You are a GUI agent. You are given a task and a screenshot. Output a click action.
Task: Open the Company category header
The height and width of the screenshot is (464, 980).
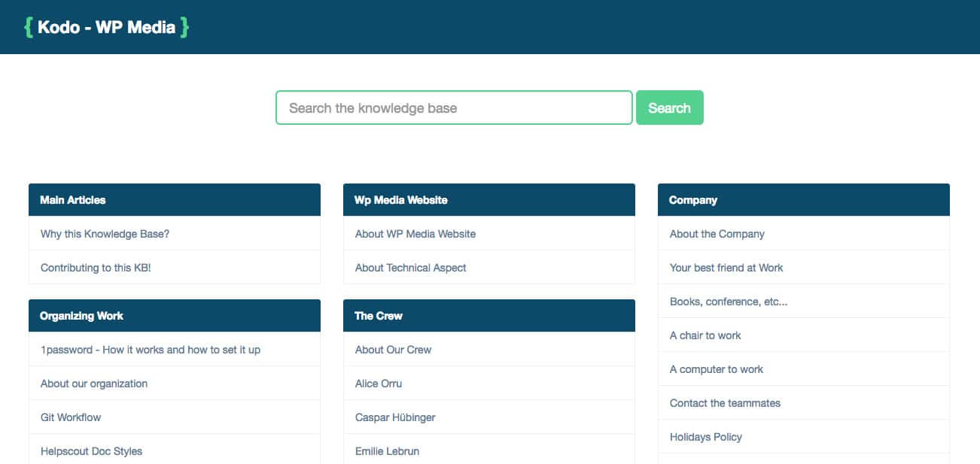pos(804,200)
